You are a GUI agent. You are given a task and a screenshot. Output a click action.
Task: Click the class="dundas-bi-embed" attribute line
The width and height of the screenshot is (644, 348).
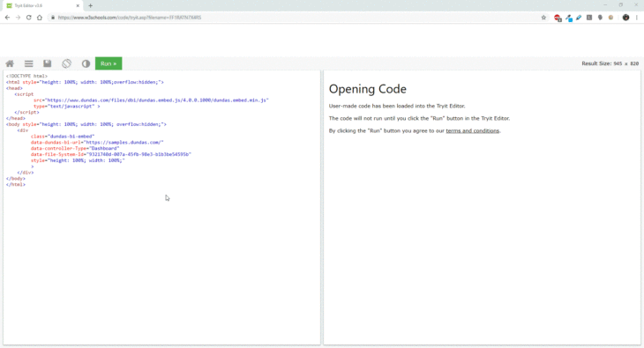[63, 137]
